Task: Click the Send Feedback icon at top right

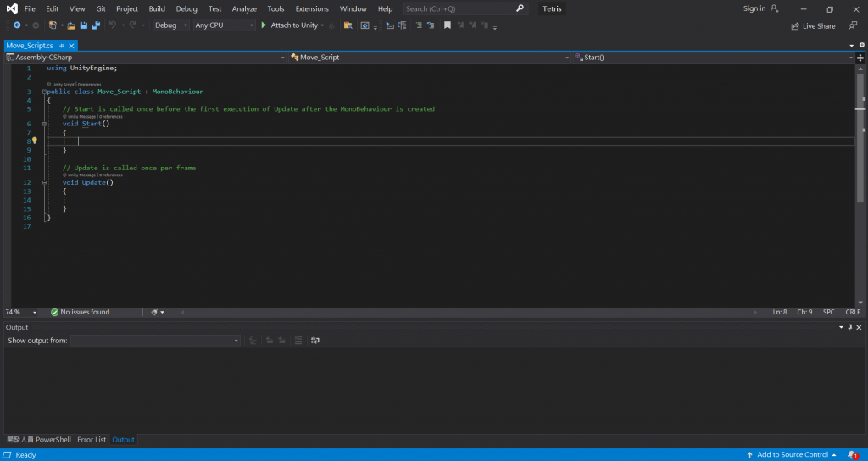Action: point(853,25)
